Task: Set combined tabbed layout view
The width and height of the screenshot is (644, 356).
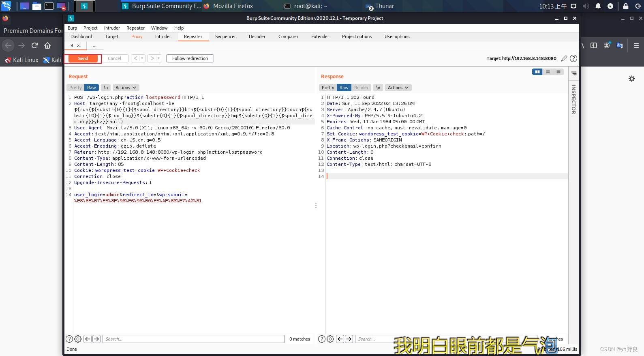Action: [x=558, y=72]
